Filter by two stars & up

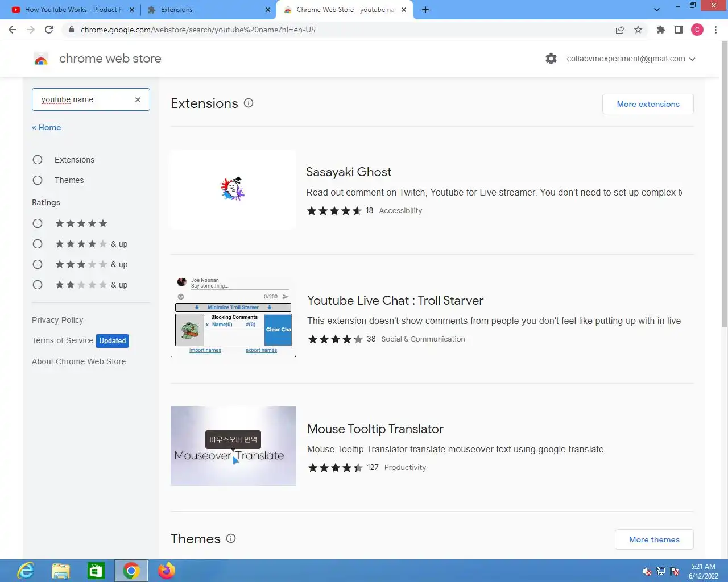pyautogui.click(x=38, y=285)
